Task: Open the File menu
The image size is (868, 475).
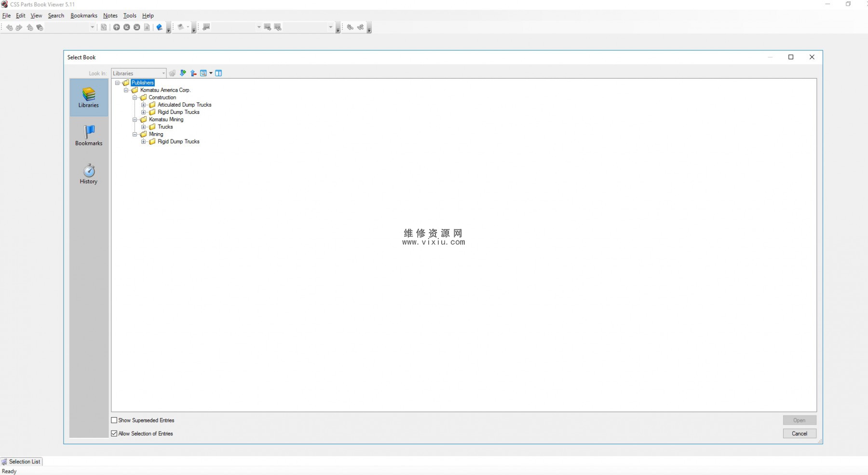Action: click(6, 15)
